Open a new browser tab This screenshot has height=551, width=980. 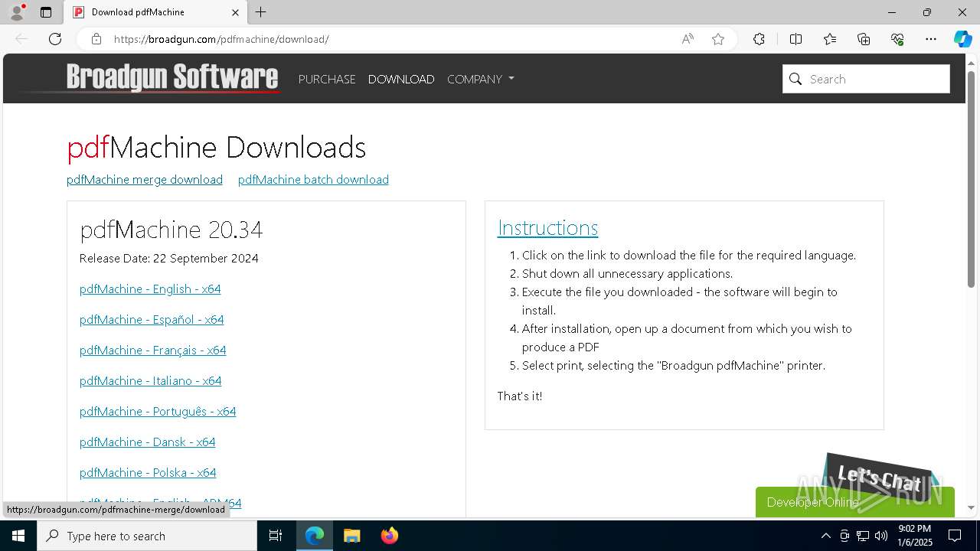click(x=261, y=12)
